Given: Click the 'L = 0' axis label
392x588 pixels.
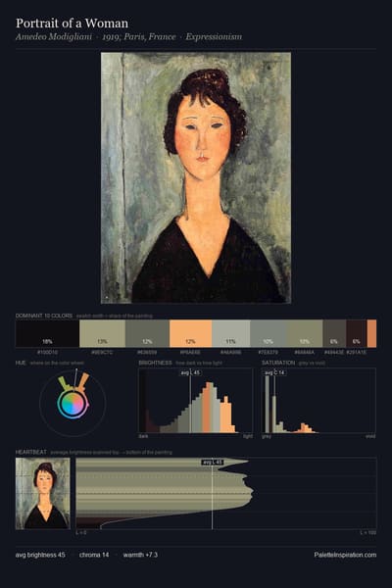Looking at the screenshot, I should click(81, 532).
